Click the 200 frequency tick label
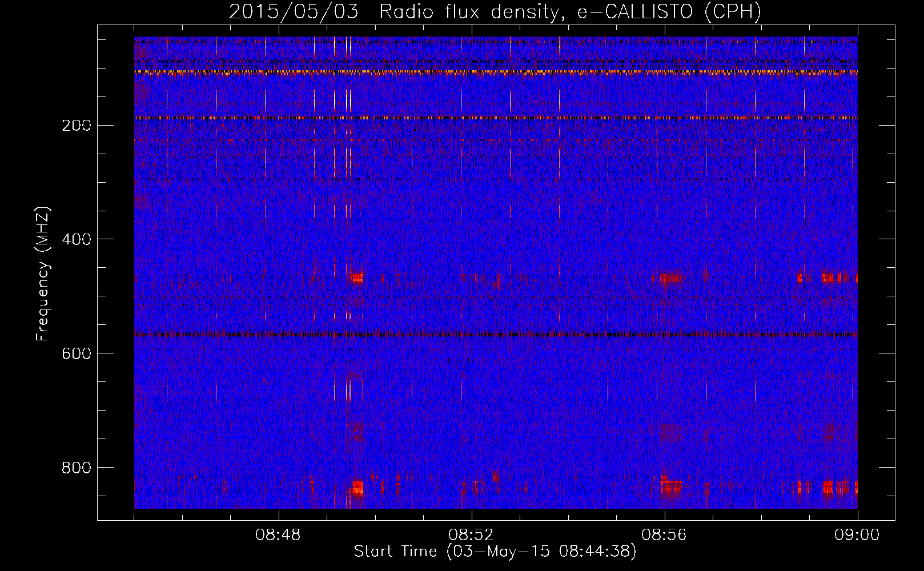 [x=77, y=126]
